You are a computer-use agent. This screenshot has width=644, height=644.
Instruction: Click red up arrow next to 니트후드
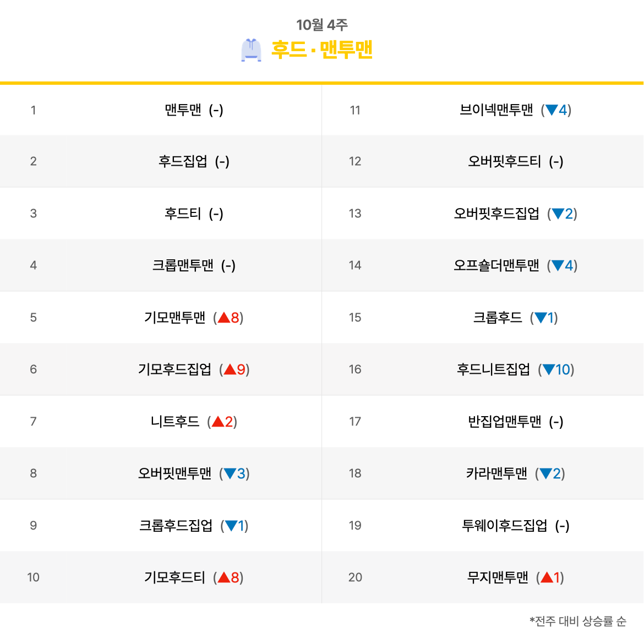(x=217, y=422)
